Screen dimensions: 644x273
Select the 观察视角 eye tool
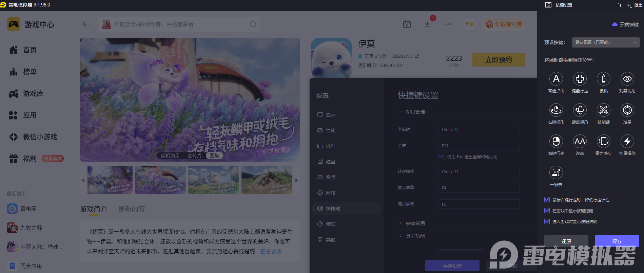tap(627, 79)
